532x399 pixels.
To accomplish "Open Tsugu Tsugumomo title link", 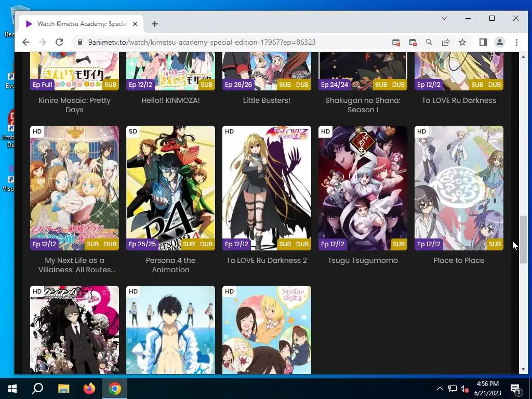I will pos(363,261).
